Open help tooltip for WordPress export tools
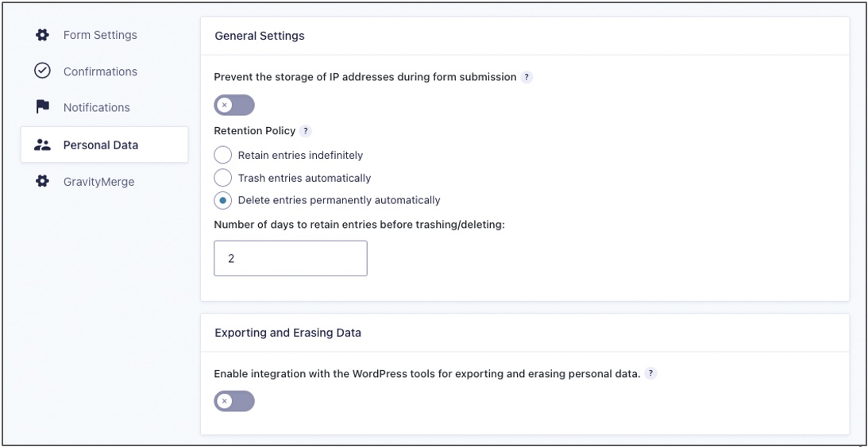Screen dimensions: 868x447 [x=650, y=374]
